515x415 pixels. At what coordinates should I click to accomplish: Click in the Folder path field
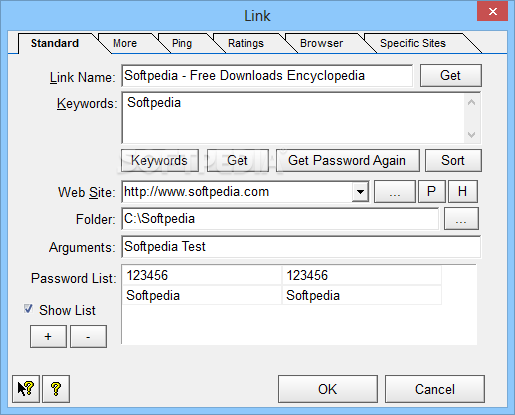280,219
